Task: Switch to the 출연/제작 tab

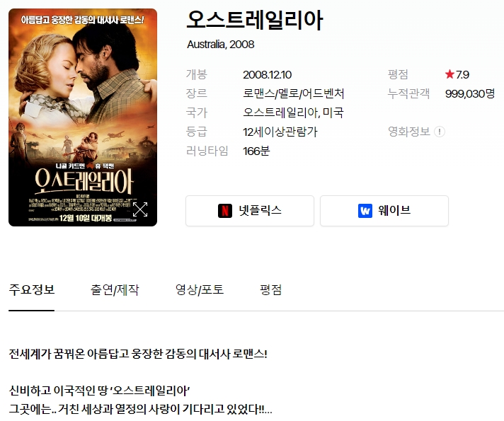Action: tap(115, 289)
